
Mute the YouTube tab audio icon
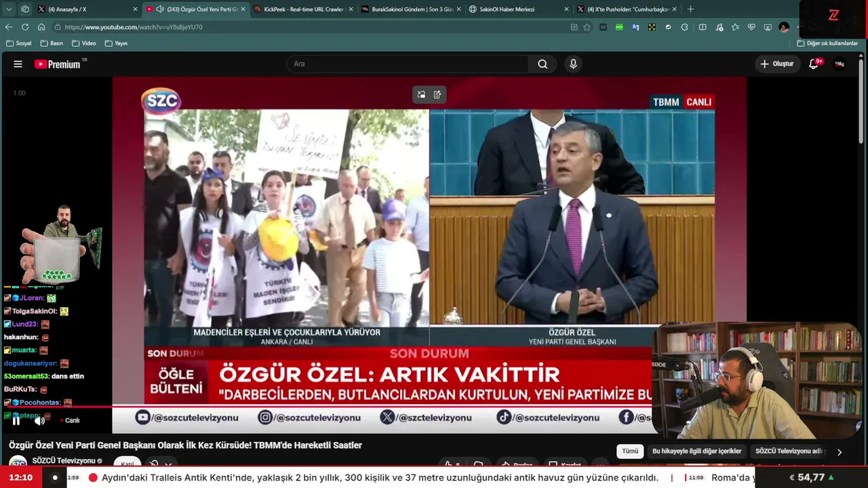(x=160, y=9)
